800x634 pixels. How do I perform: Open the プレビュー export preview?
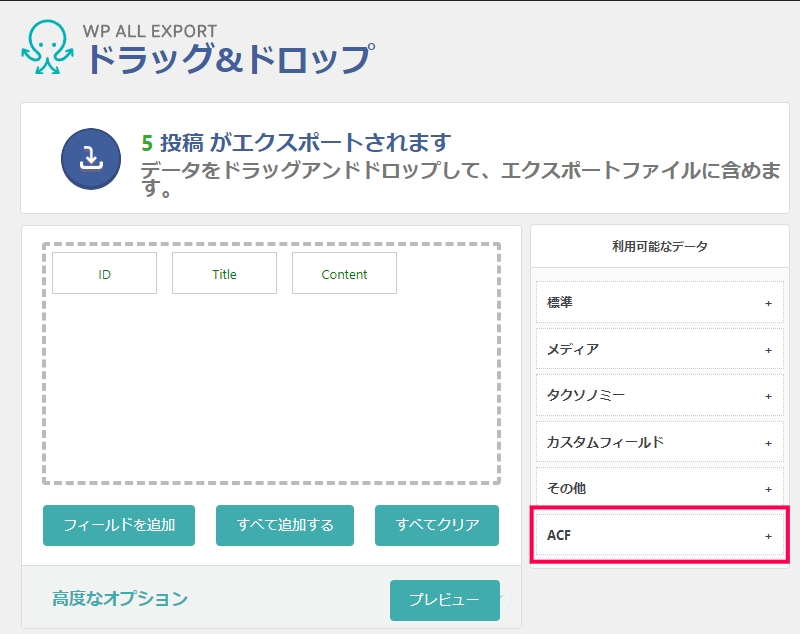pos(443,600)
